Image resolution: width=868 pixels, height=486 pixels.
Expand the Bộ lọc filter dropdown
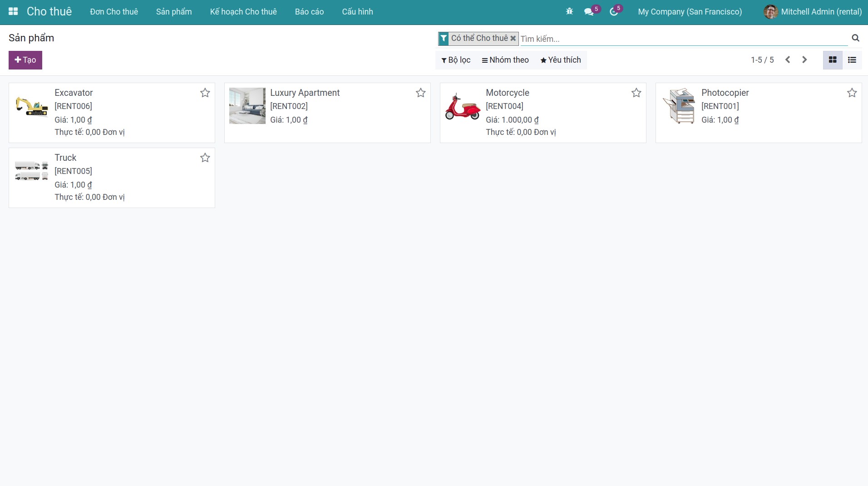pos(456,60)
